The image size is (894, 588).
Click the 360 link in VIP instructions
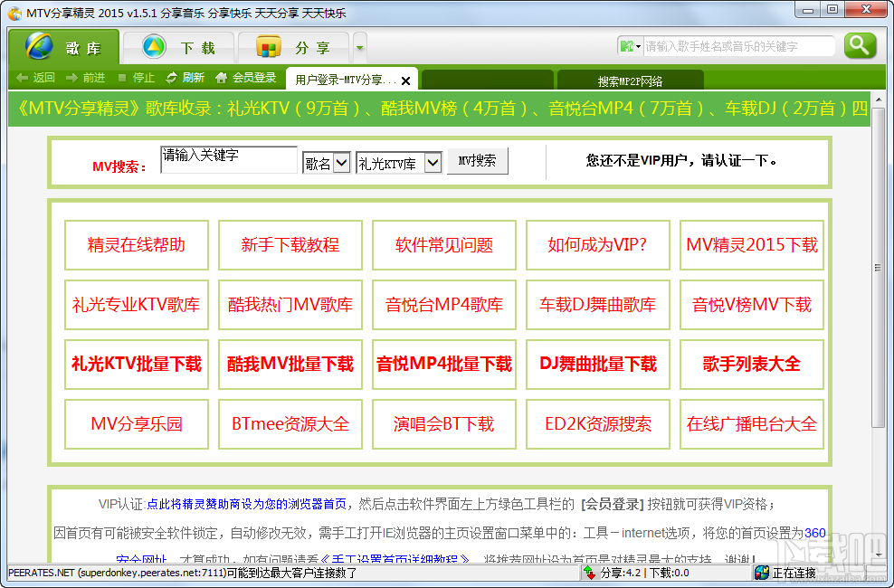pos(814,534)
